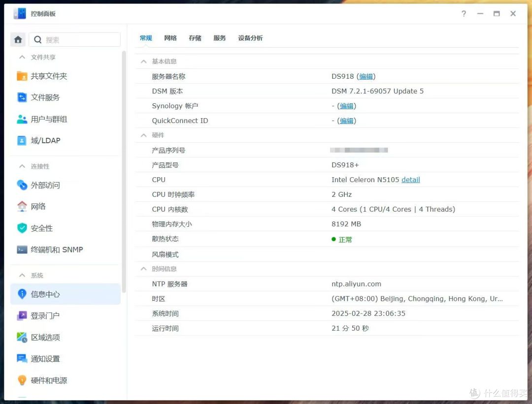Screen dimensions: 532x404
Task: Open Shared Folder via its folder icon
Action: [22, 76]
